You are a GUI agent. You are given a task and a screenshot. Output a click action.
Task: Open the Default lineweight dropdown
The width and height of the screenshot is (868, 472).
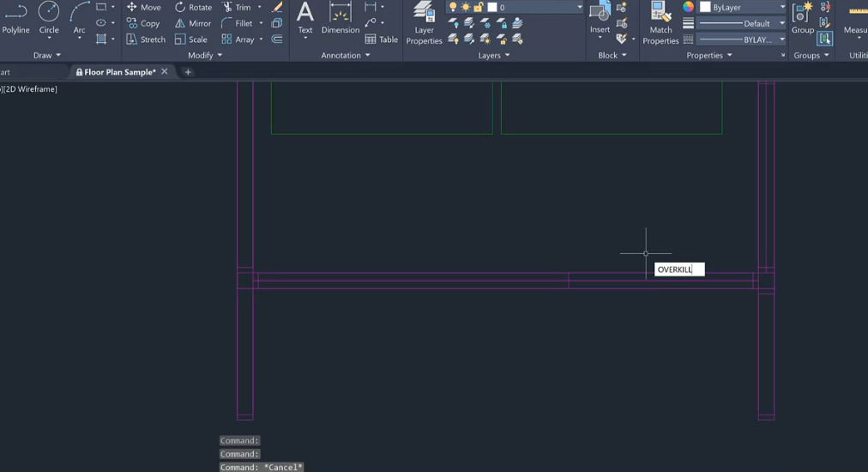pos(742,23)
